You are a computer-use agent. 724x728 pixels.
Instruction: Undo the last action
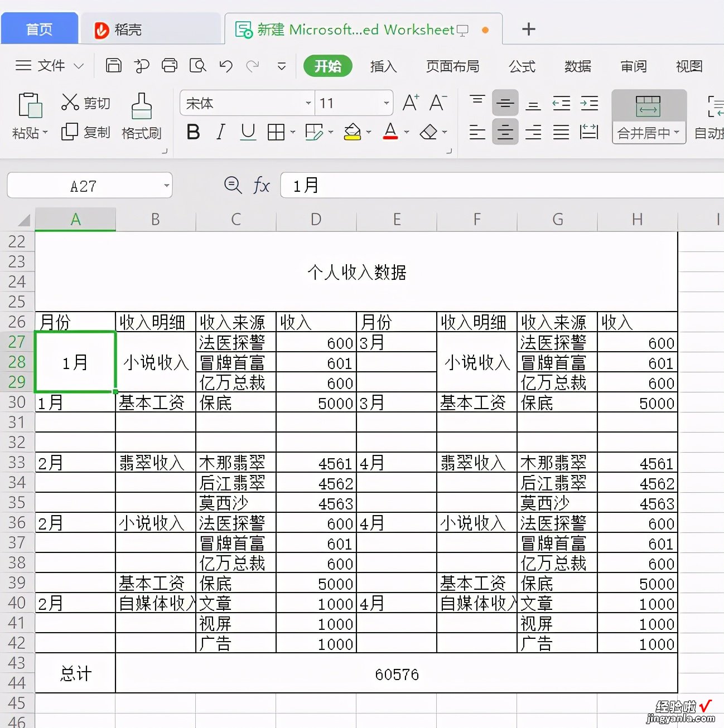226,66
